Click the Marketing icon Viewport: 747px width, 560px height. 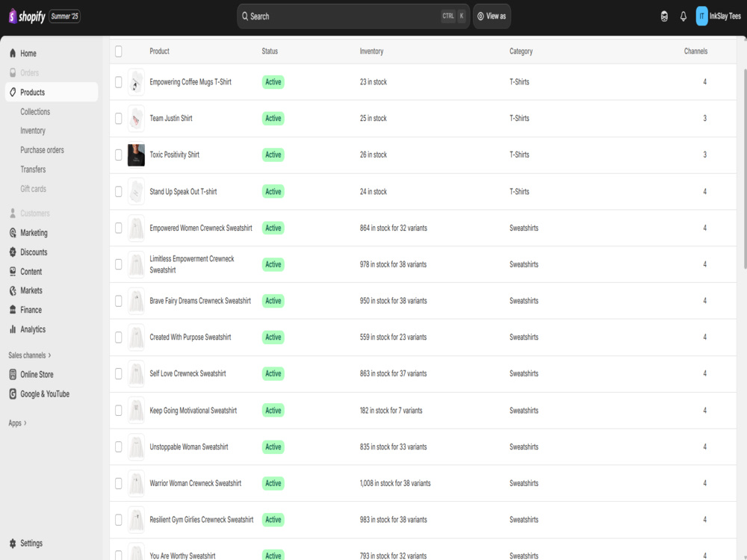point(13,233)
